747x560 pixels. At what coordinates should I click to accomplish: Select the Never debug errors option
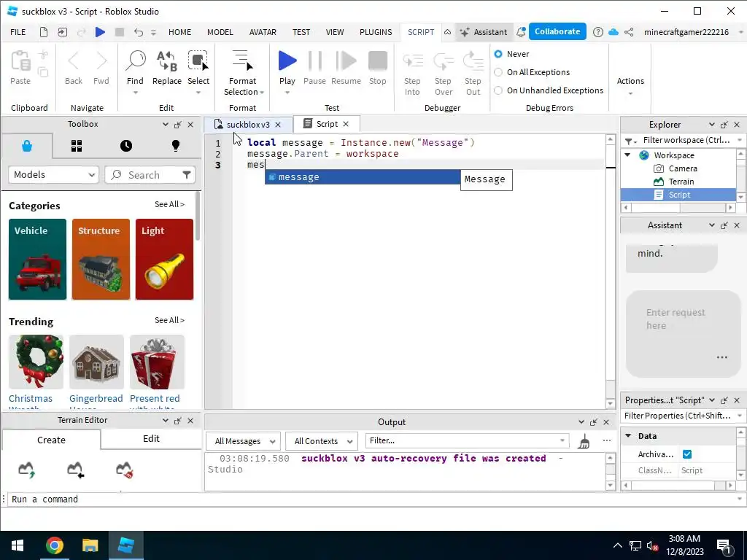(x=498, y=54)
